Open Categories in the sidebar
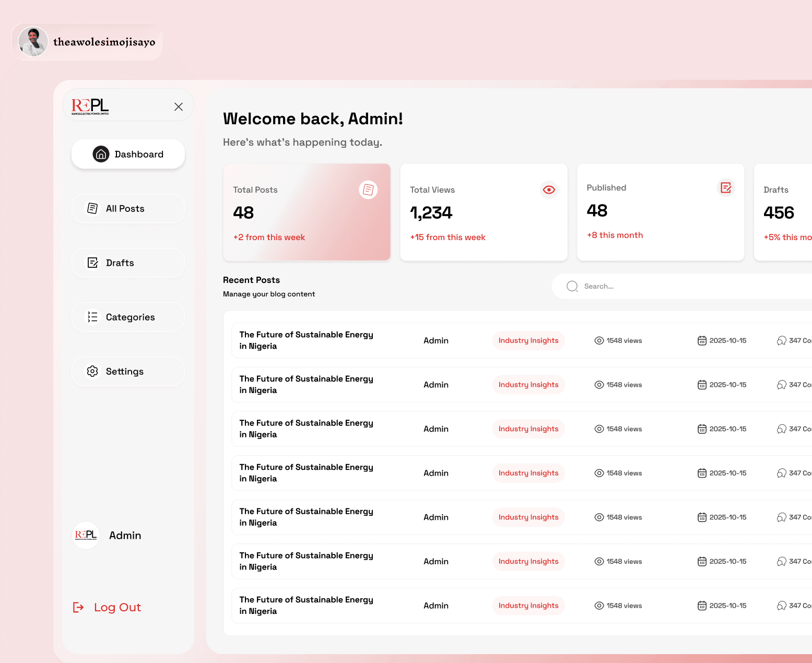Screen dimensions: 812x663 128,317
